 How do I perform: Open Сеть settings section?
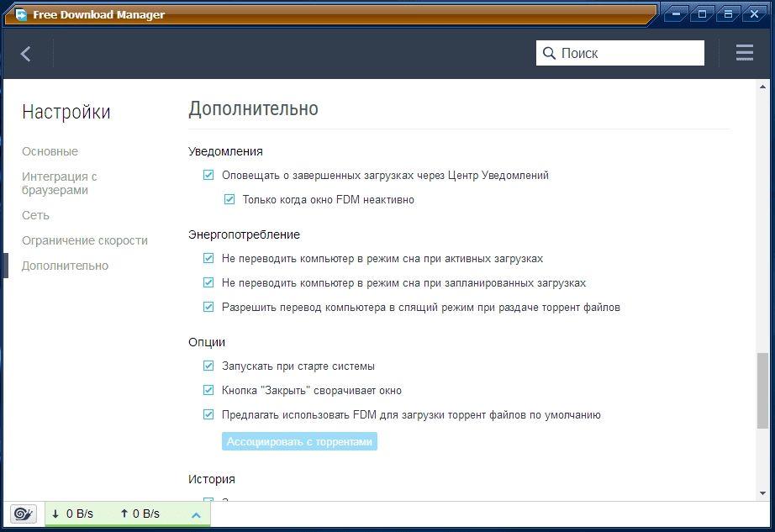click(x=35, y=215)
